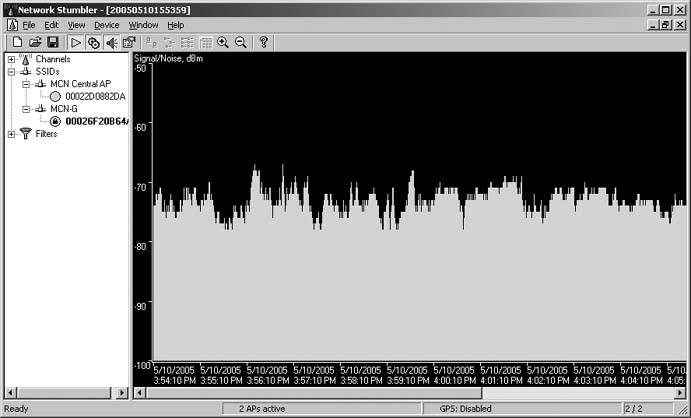The height and width of the screenshot is (418, 691).
Task: Expand the Filters tree node
Action: pos(11,134)
